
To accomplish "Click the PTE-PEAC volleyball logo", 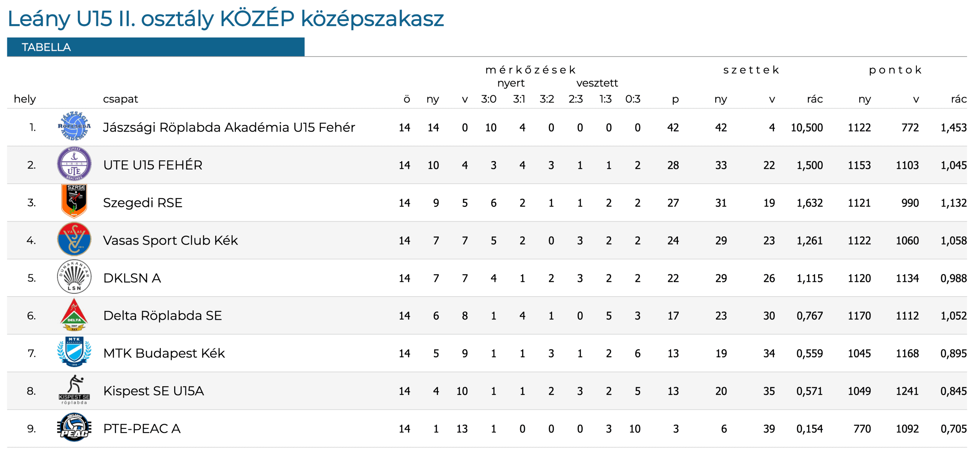I will click(74, 427).
